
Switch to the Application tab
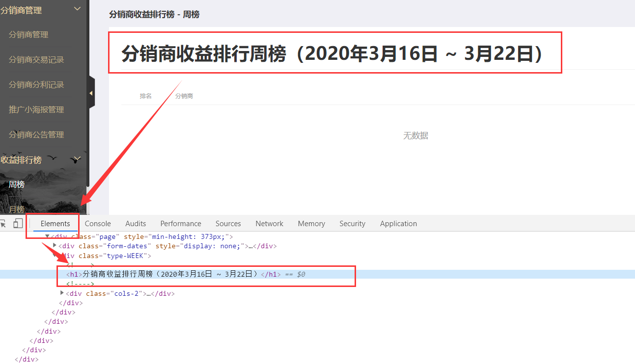[x=398, y=224]
